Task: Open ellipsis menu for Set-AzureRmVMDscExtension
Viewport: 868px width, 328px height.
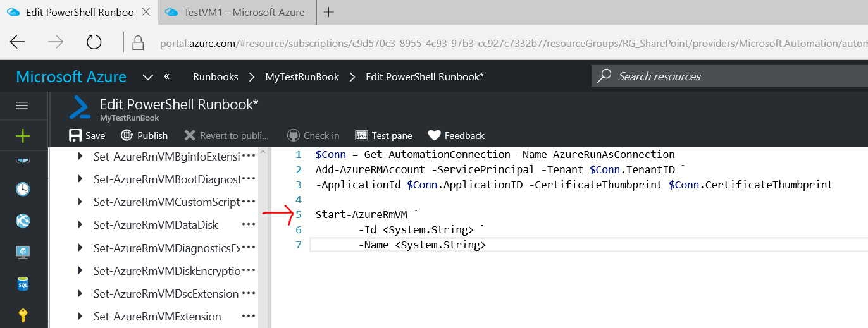Action: coord(249,293)
